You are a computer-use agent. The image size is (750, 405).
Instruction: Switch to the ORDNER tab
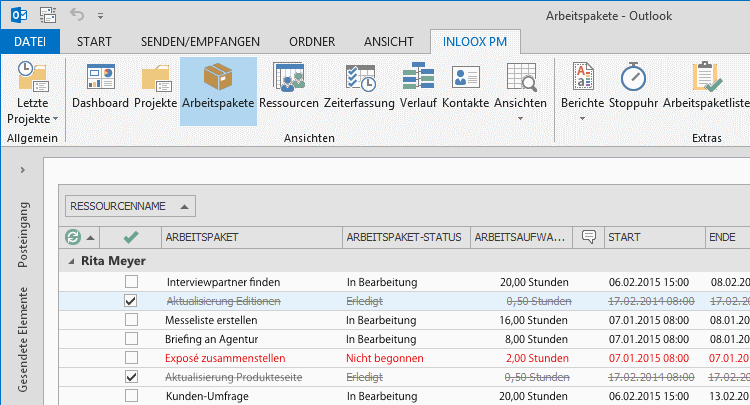pyautogui.click(x=312, y=42)
